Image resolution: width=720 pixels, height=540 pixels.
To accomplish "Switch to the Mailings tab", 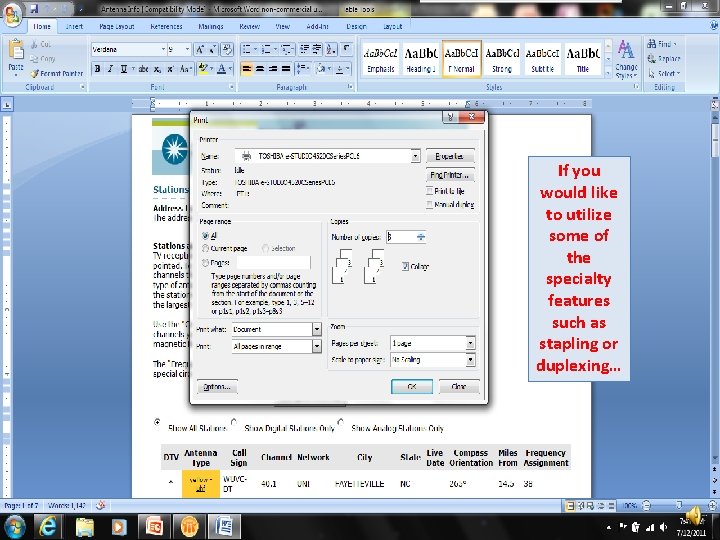I will coord(211,27).
